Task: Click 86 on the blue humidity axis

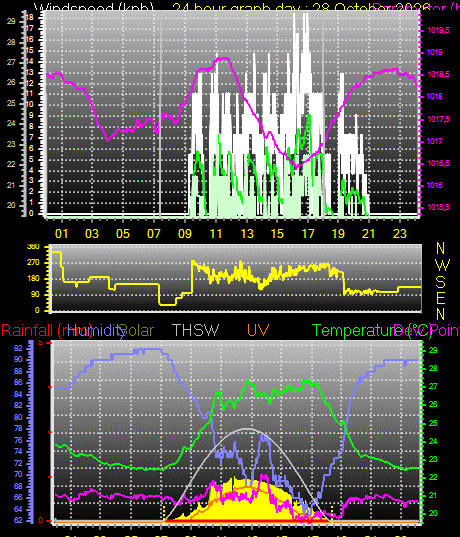Action: coord(18,383)
